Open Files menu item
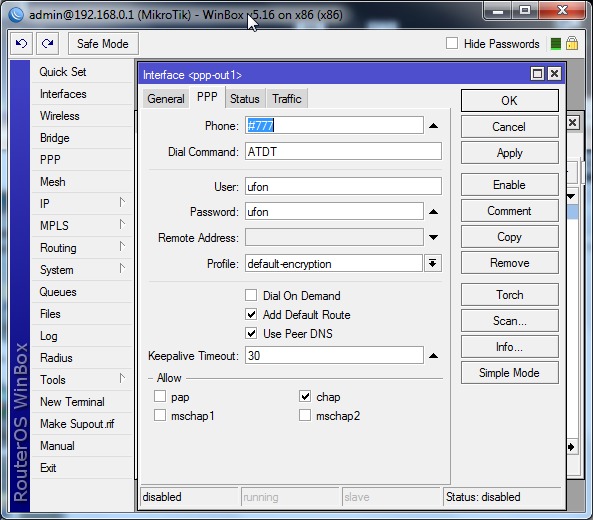This screenshot has width=593, height=520. pos(81,314)
